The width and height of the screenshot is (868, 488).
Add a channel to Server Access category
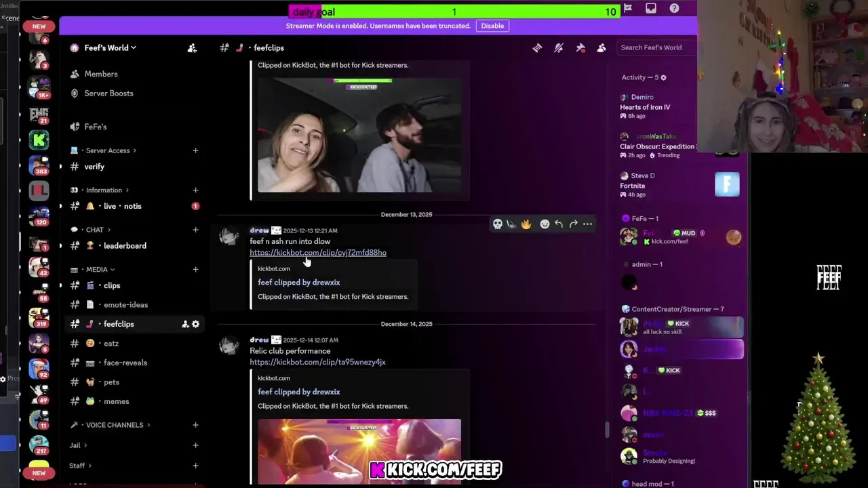pos(195,150)
